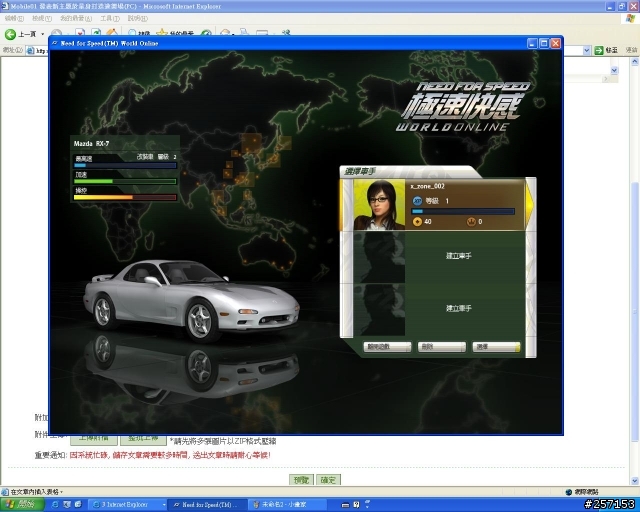
Task: Click the Internet Explorer quick launch icon
Action: click(x=56, y=505)
